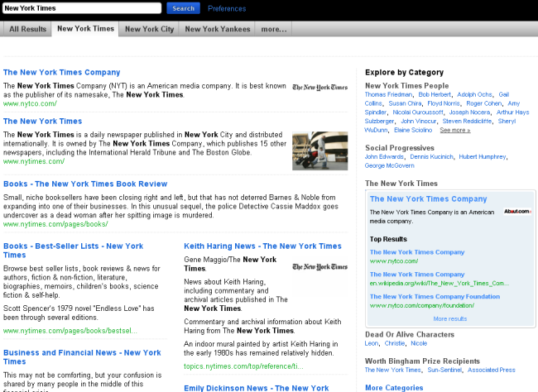Click Steven Reddicliffe link

(x=468, y=121)
